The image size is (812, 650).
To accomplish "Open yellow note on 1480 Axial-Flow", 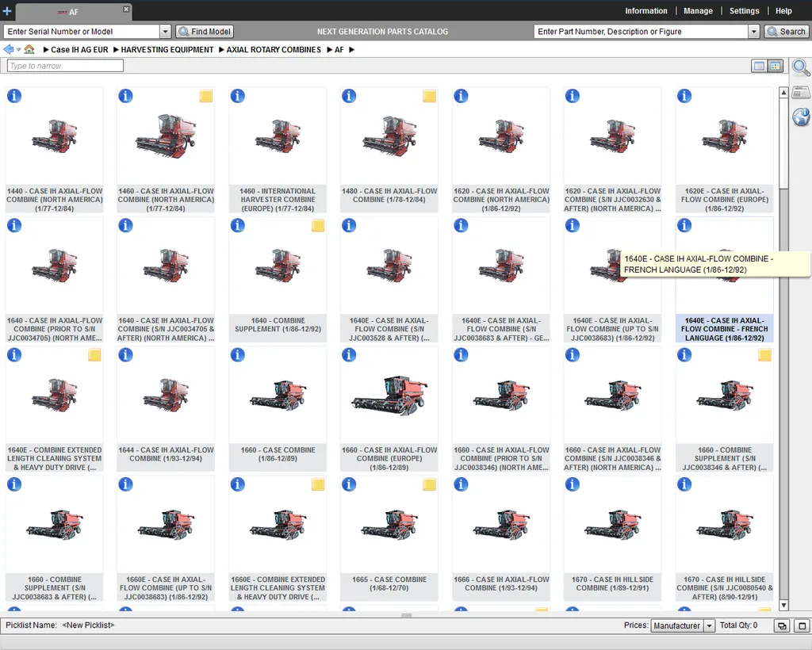I will tap(429, 96).
